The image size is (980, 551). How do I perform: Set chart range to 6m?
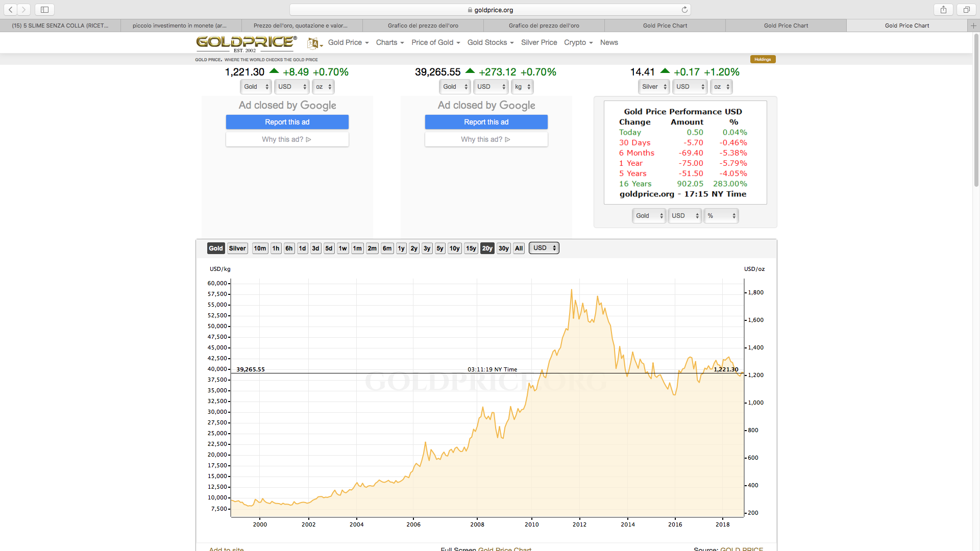[387, 248]
